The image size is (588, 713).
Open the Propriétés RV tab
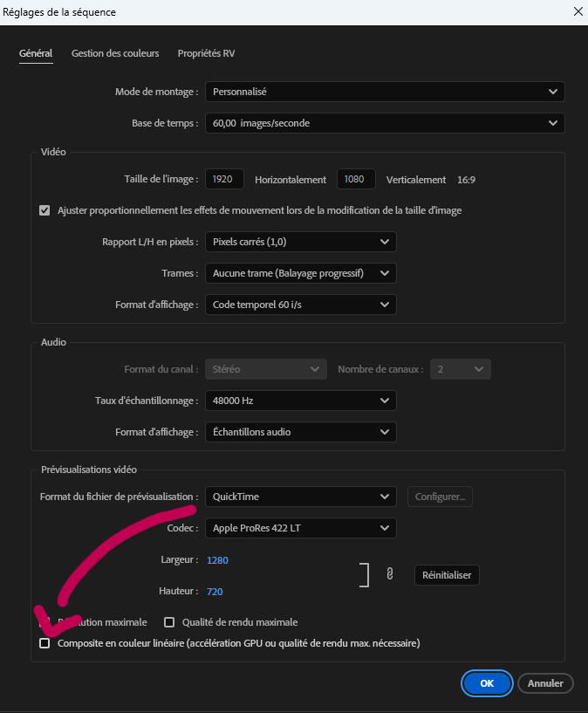coord(206,53)
